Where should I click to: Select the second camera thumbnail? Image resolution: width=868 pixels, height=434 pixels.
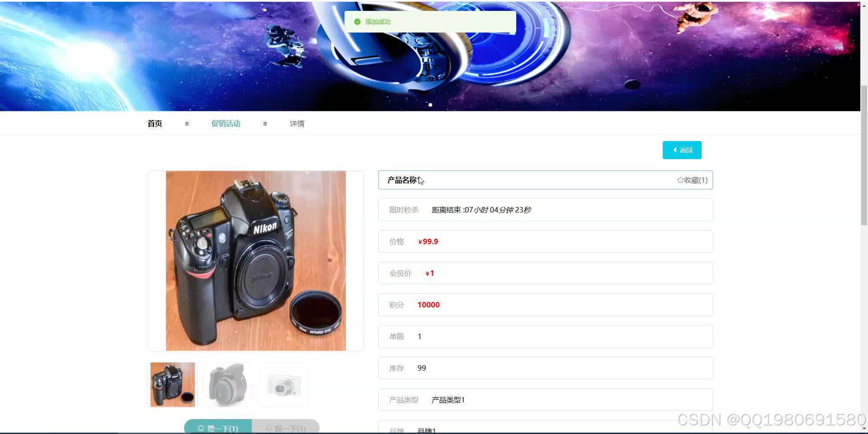tap(227, 384)
